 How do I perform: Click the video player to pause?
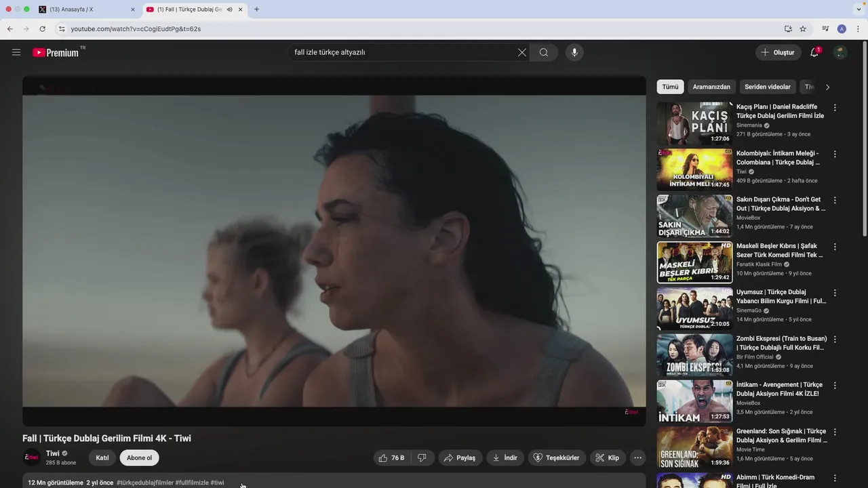(334, 251)
